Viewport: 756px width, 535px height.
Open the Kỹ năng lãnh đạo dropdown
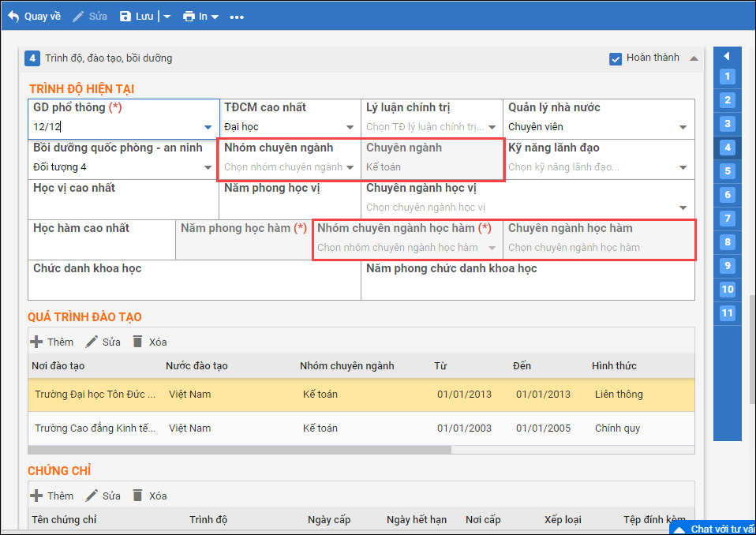683,167
